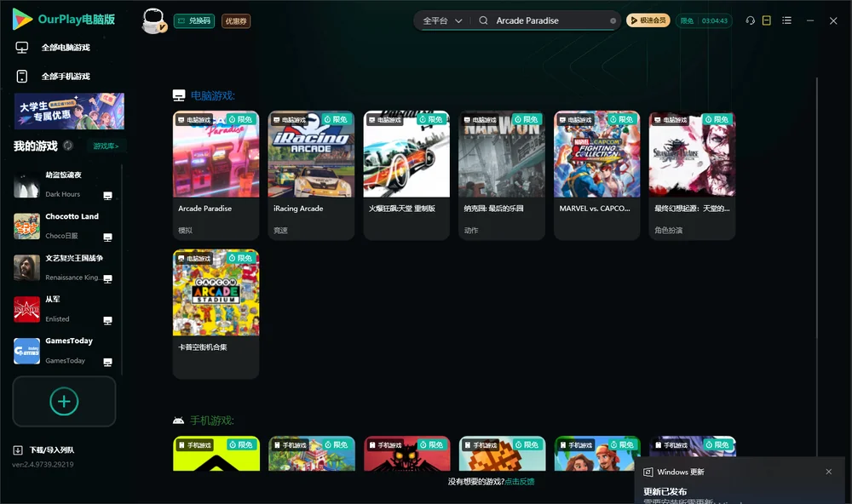Click the refresh icon beside 我的游戏
This screenshot has height=504, width=852.
click(x=68, y=146)
